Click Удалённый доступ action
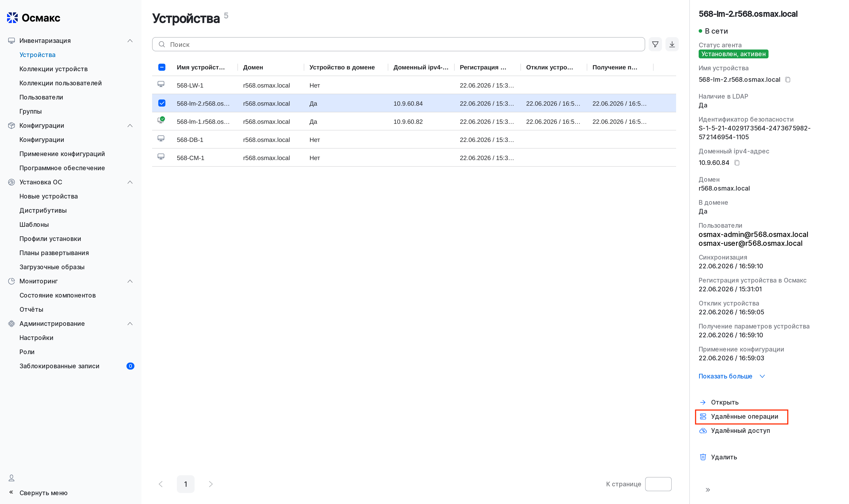 point(740,431)
